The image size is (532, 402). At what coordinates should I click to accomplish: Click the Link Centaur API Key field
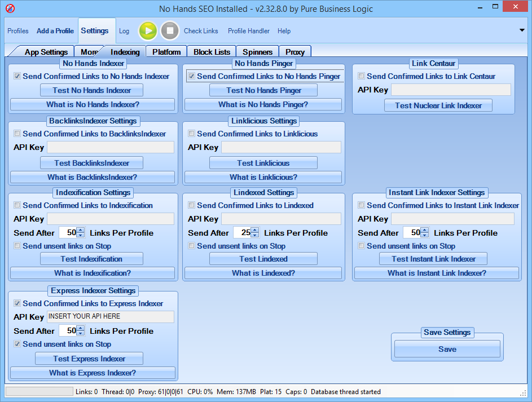451,90
